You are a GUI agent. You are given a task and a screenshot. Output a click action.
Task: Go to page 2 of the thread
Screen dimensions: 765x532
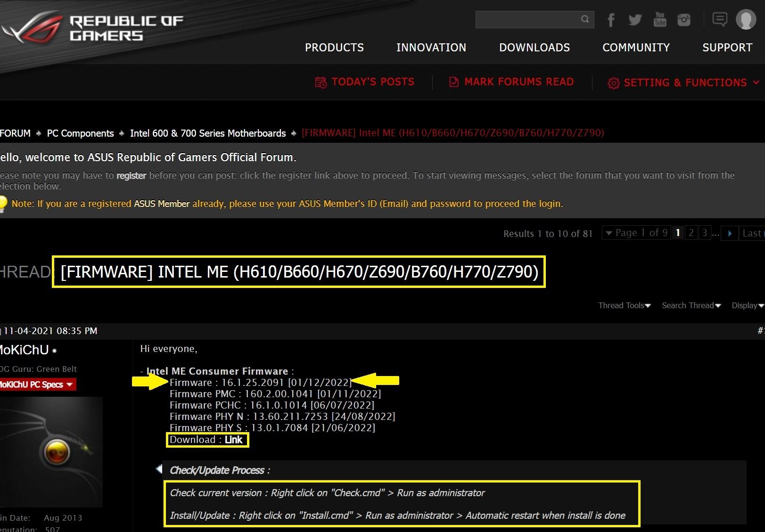(x=691, y=233)
